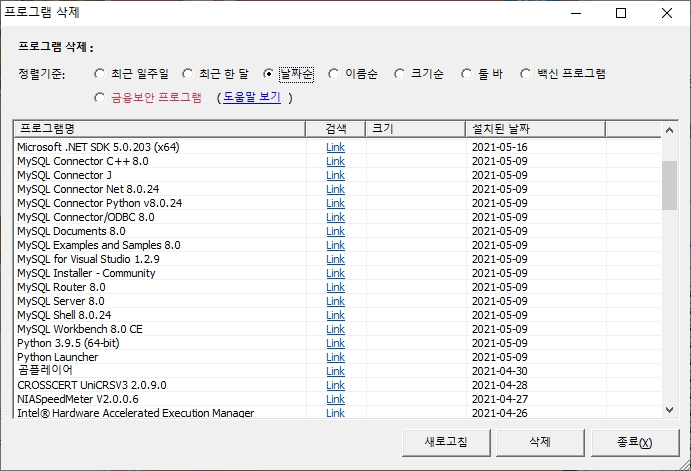Image resolution: width=691 pixels, height=471 pixels.
Task: Open Link for Python Launcher
Action: point(335,357)
